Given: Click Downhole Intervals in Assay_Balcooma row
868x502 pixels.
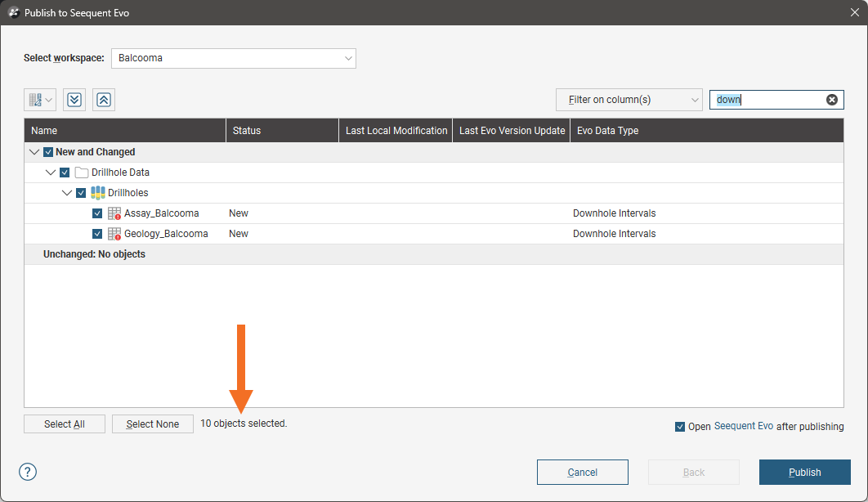Looking at the screenshot, I should point(614,213).
